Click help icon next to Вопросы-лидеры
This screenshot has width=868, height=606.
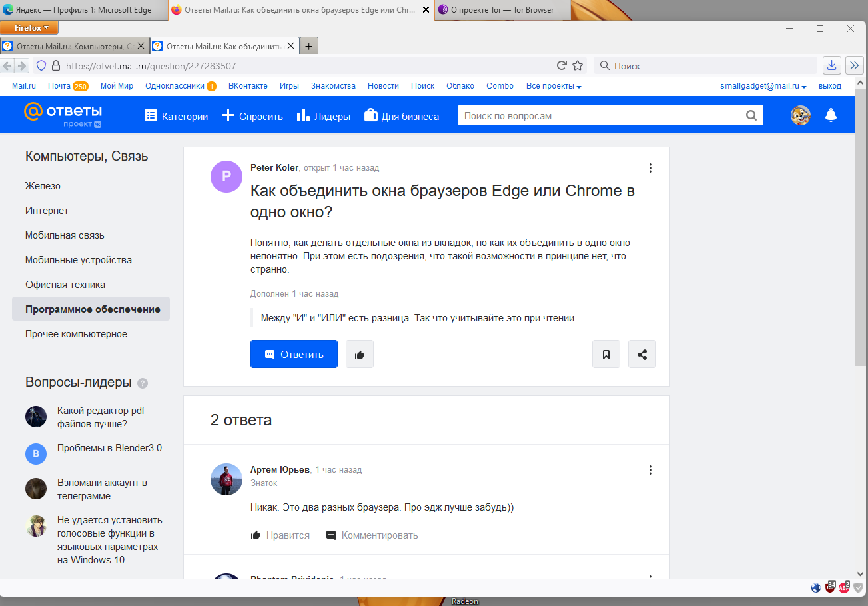[143, 383]
